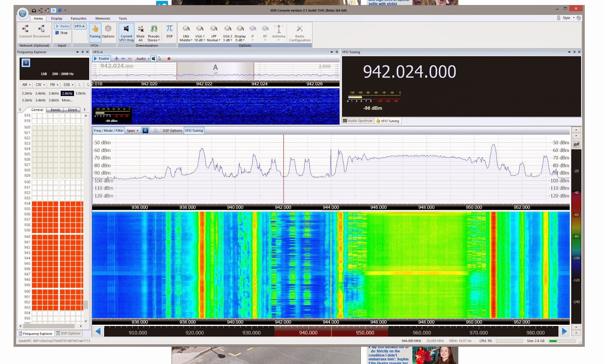604x364 pixels.
Task: Click the Freq / Mode / Filter button
Action: point(109,131)
